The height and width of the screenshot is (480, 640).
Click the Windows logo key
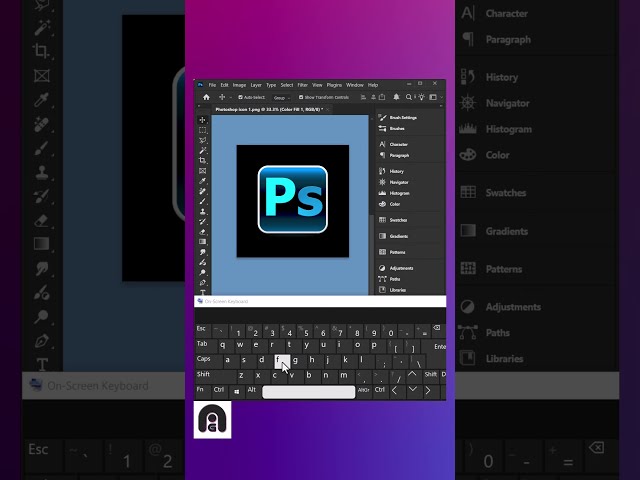(x=236, y=391)
